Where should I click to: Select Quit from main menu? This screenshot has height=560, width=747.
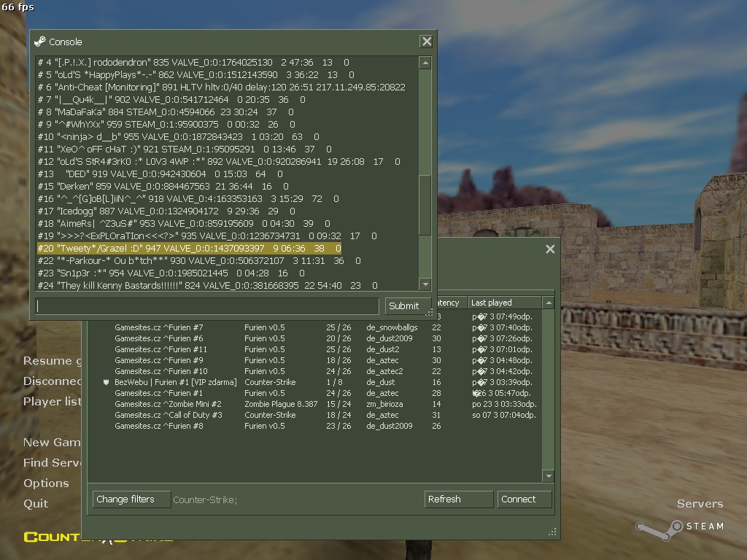36,503
